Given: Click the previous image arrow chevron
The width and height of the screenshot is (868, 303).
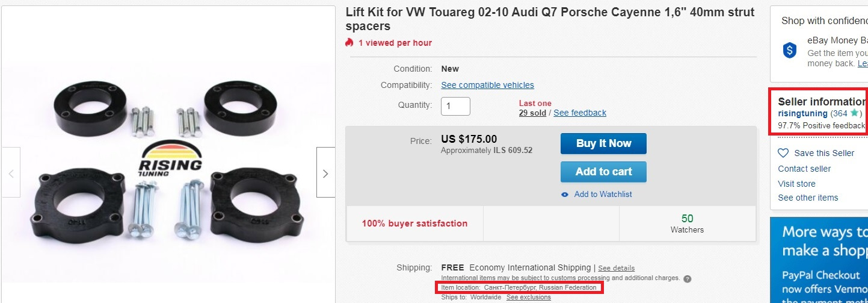Looking at the screenshot, I should (11, 173).
